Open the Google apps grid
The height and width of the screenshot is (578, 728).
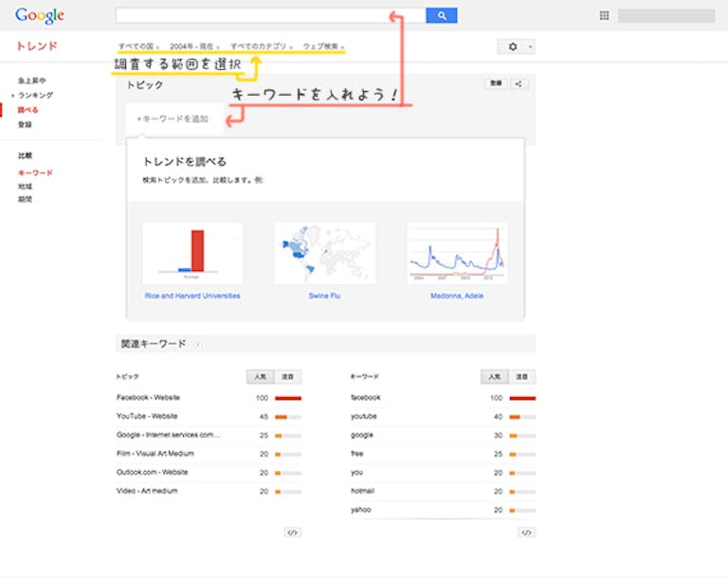(604, 16)
